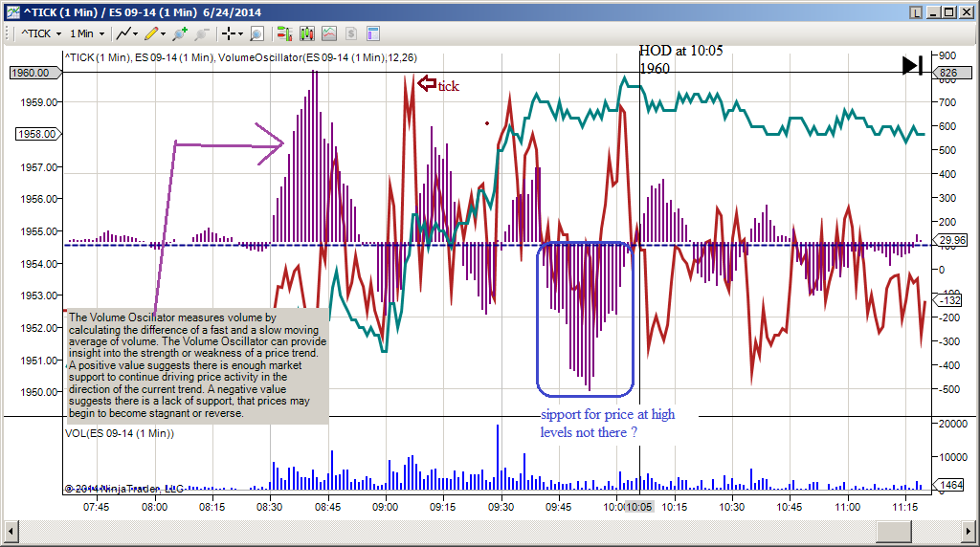Select the 29.96 oscillator value marker

tap(951, 240)
